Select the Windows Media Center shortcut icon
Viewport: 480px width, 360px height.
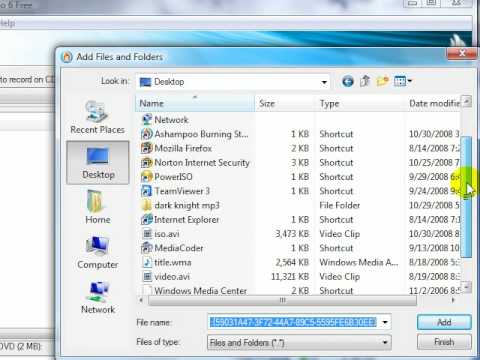pos(146,290)
